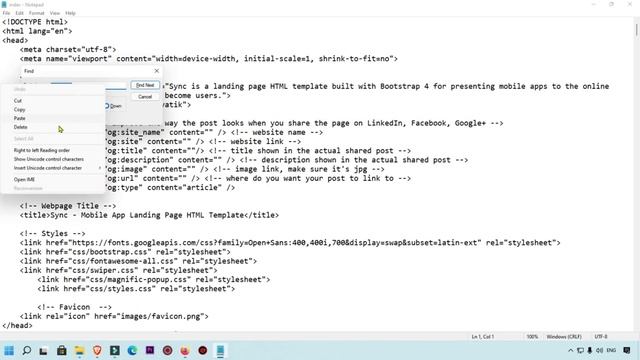
Task: Click the images/favicon.png link line
Action: (x=114, y=316)
